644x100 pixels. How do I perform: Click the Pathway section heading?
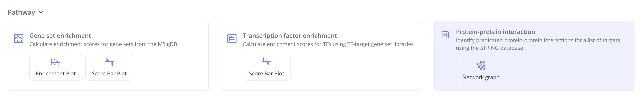tap(21, 13)
